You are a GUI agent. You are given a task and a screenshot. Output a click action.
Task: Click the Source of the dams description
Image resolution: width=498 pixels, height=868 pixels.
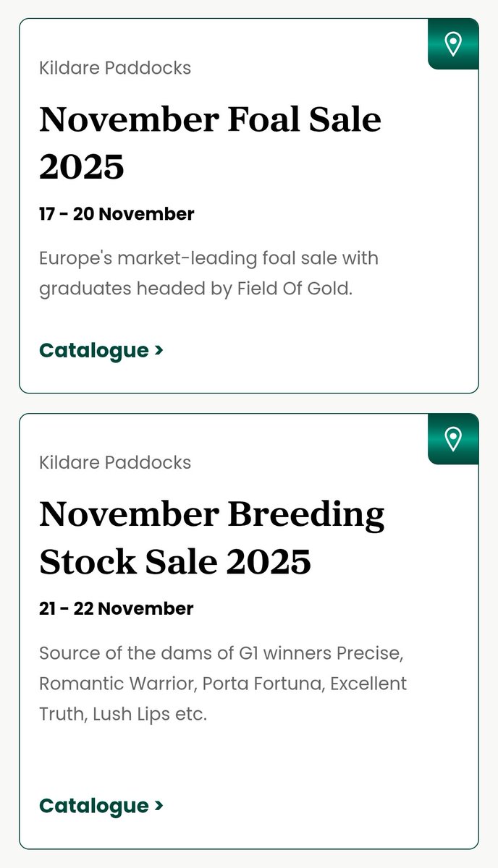(223, 684)
